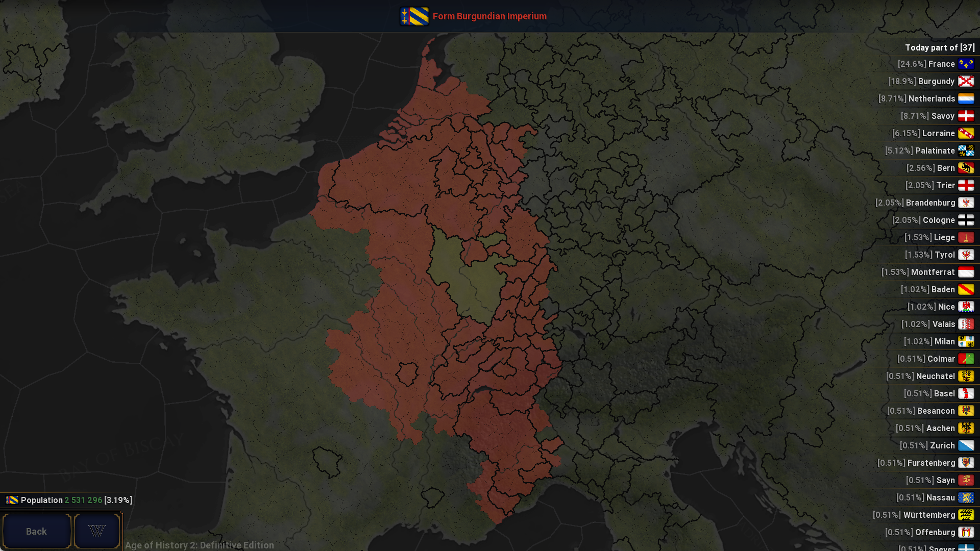This screenshot has width=980, height=551.
Task: Go back with the Back button
Action: (37, 531)
